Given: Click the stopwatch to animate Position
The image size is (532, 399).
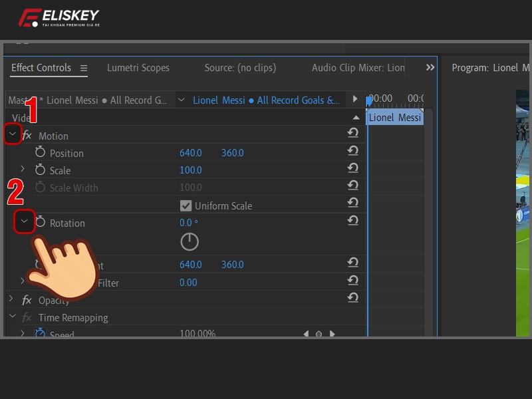Looking at the screenshot, I should coord(40,153).
